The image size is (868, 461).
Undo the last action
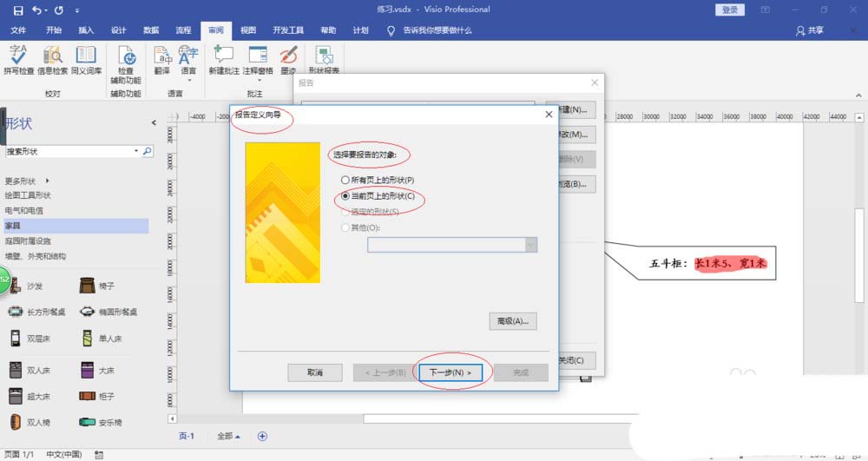pyautogui.click(x=36, y=10)
